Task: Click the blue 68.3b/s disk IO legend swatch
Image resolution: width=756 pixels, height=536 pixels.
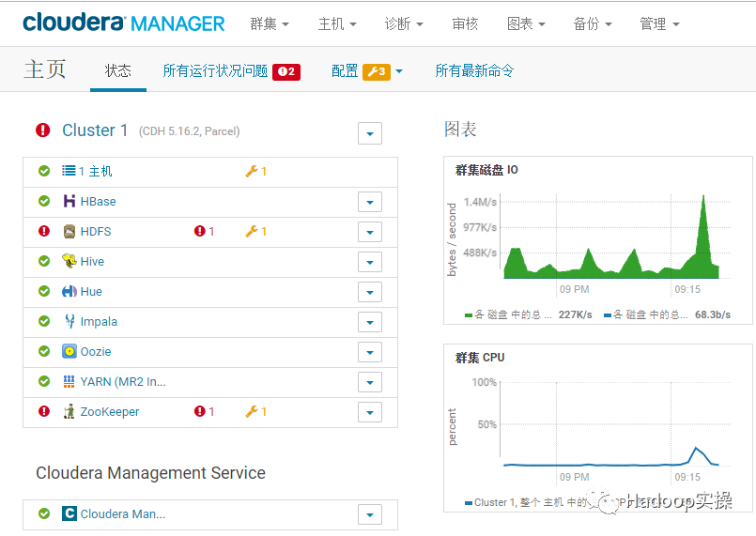Action: coord(608,315)
